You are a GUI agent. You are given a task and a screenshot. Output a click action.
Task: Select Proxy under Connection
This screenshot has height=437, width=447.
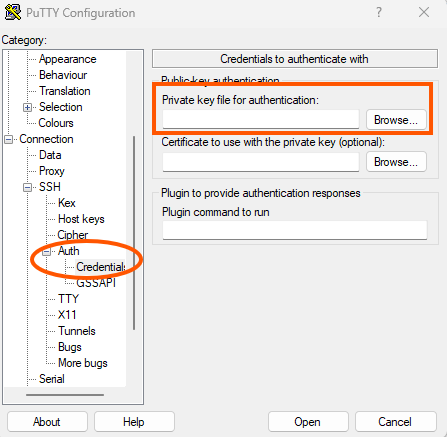coord(52,171)
